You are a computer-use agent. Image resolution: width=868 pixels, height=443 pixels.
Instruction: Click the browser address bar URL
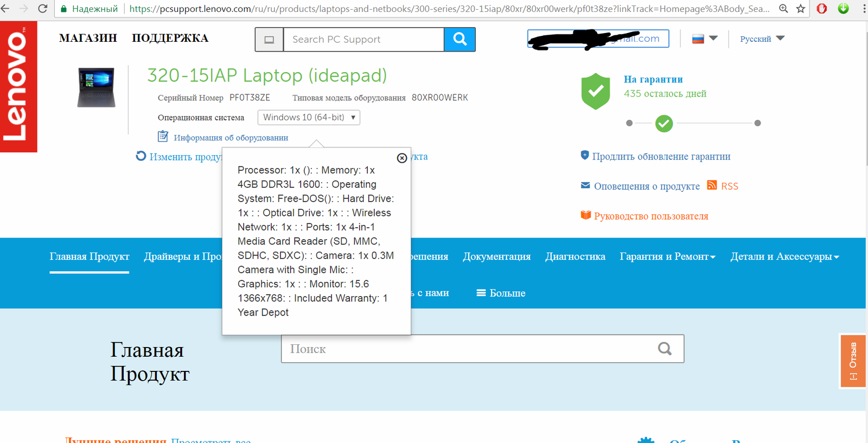[449, 9]
